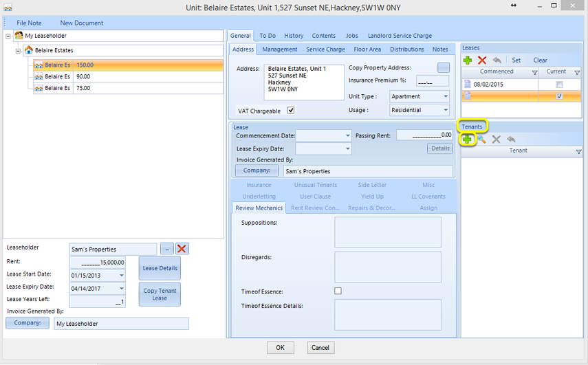Open filter on Commenced column

535,72
